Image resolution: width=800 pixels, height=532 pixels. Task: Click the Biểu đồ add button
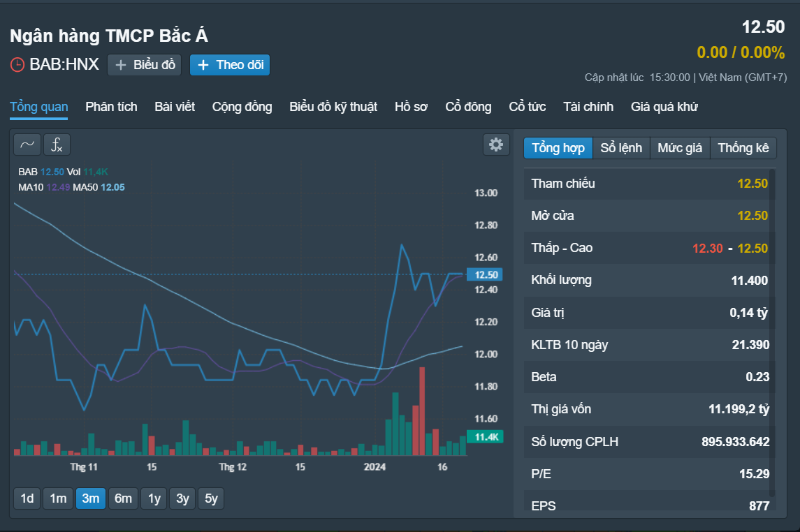point(145,65)
